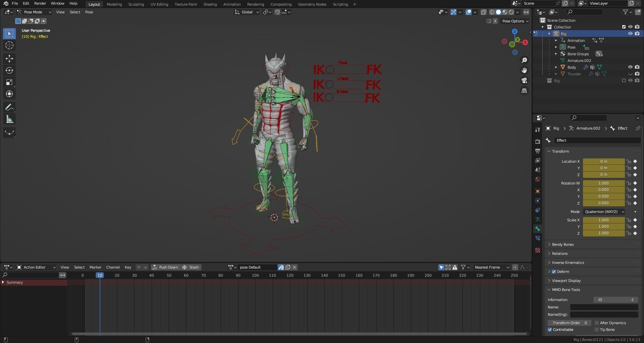The image size is (644, 343).
Task: Select the Select Box tool
Action: (x=9, y=33)
